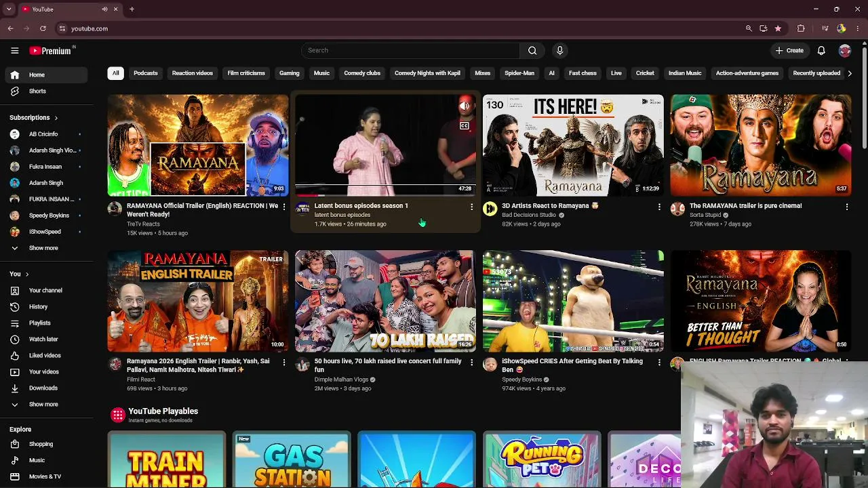
Task: Click the Create button
Action: tap(790, 50)
